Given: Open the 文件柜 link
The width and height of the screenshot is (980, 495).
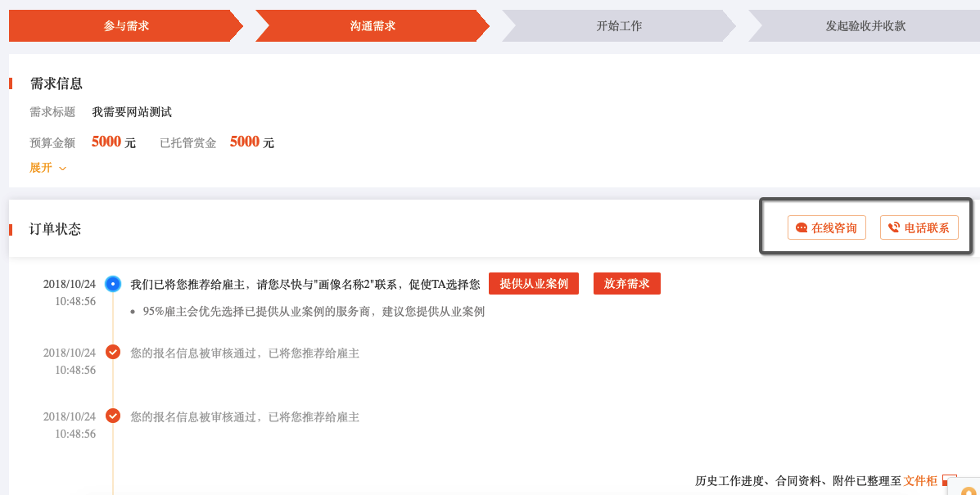Looking at the screenshot, I should pos(920,480).
